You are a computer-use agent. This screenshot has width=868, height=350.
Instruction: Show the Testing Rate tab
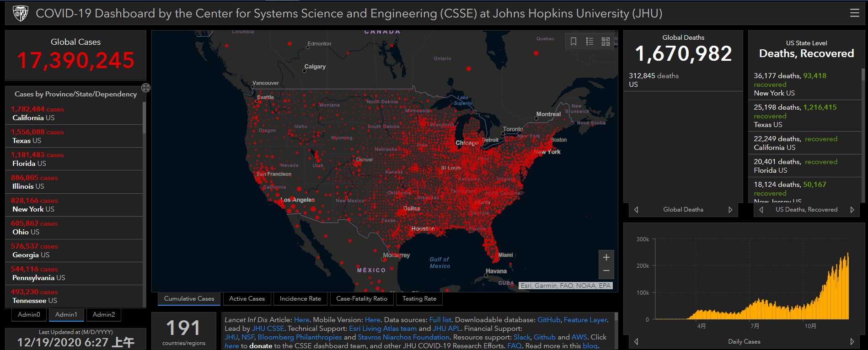pyautogui.click(x=419, y=299)
